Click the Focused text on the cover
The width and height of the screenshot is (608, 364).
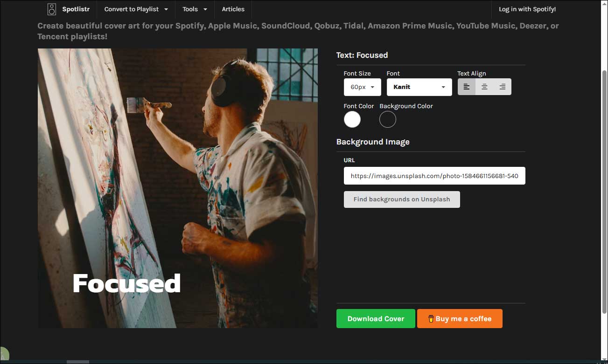[126, 283]
